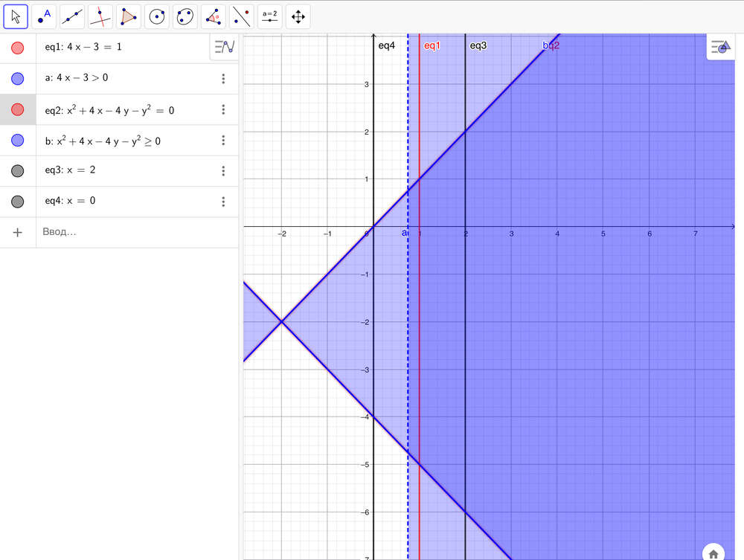Select the eq3 row in the algebra list
The height and width of the screenshot is (560, 744).
(x=119, y=171)
